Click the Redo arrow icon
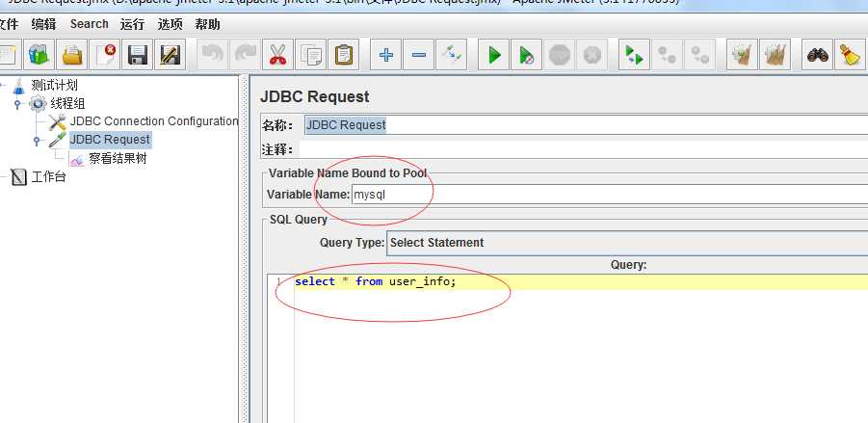Viewport: 868px width, 423px height. coord(245,55)
